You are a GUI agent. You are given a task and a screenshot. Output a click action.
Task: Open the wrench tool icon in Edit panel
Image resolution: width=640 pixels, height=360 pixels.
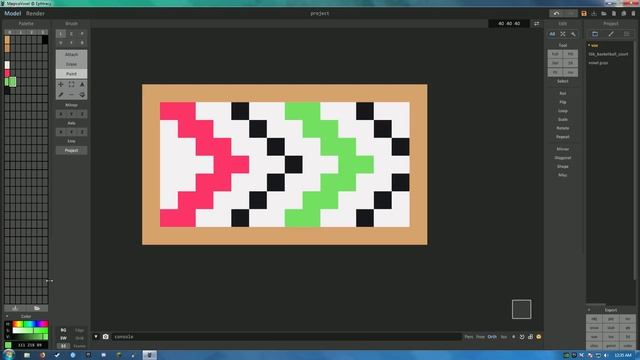coord(573,34)
